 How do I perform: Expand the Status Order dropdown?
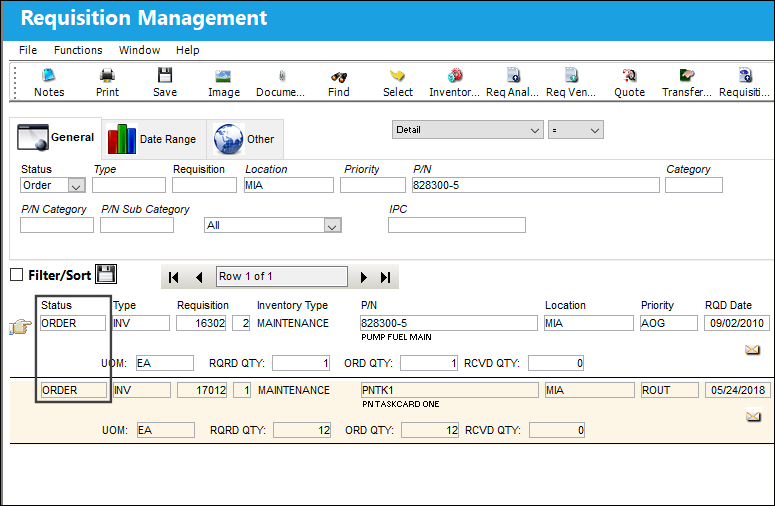[x=76, y=186]
